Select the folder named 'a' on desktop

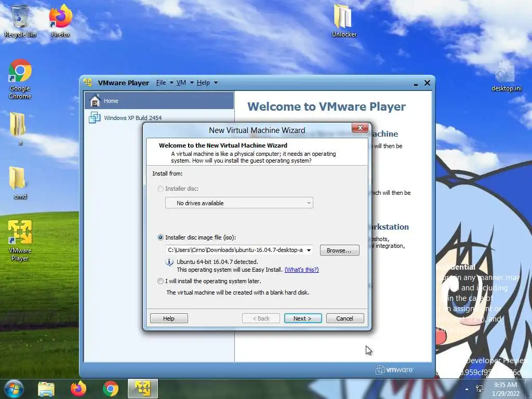(18, 129)
